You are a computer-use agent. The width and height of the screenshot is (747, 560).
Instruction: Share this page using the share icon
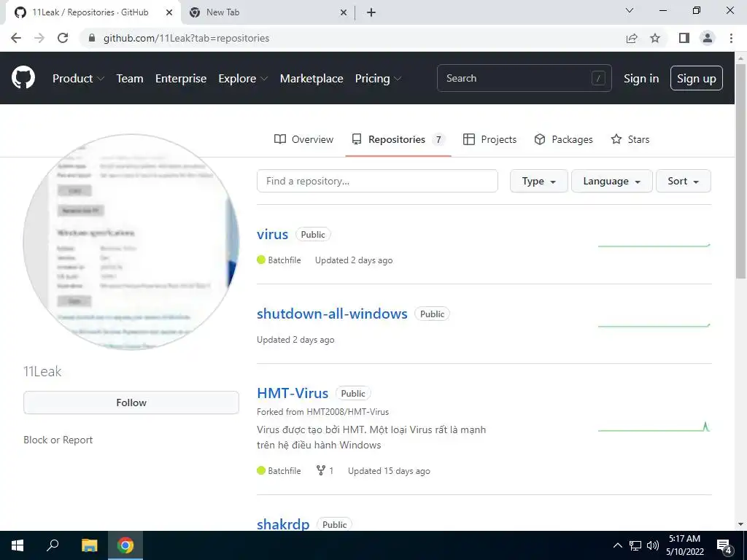[632, 38]
